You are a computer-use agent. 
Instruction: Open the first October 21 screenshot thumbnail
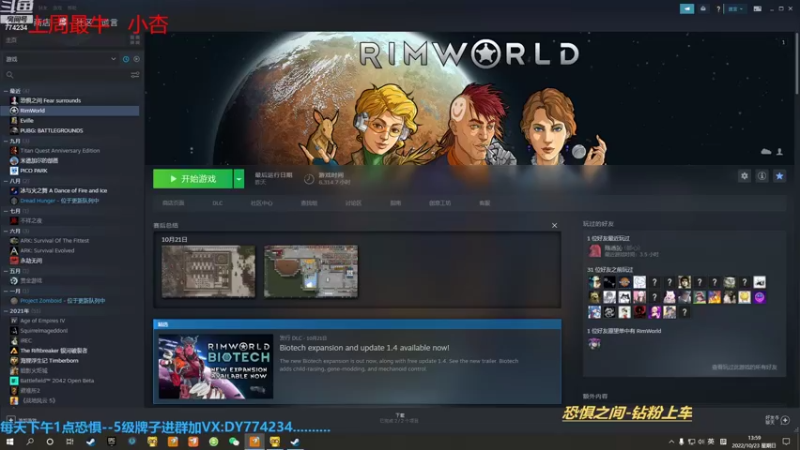[x=208, y=271]
